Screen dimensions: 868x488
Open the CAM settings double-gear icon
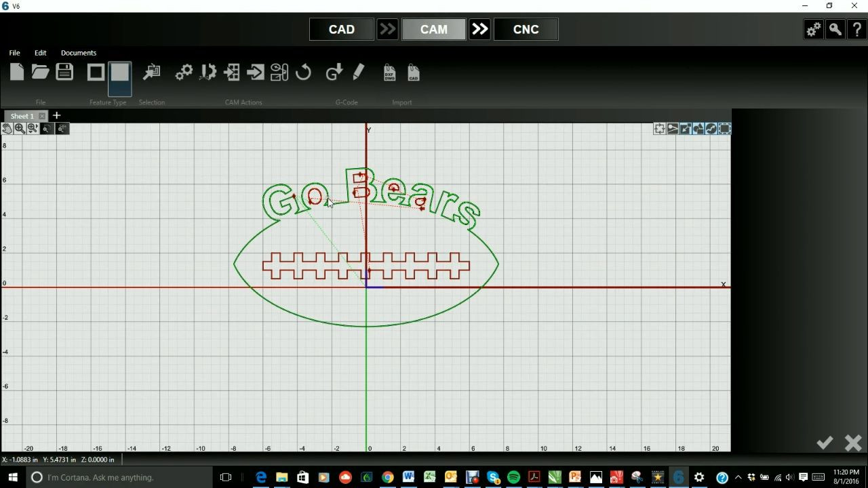pyautogui.click(x=184, y=73)
